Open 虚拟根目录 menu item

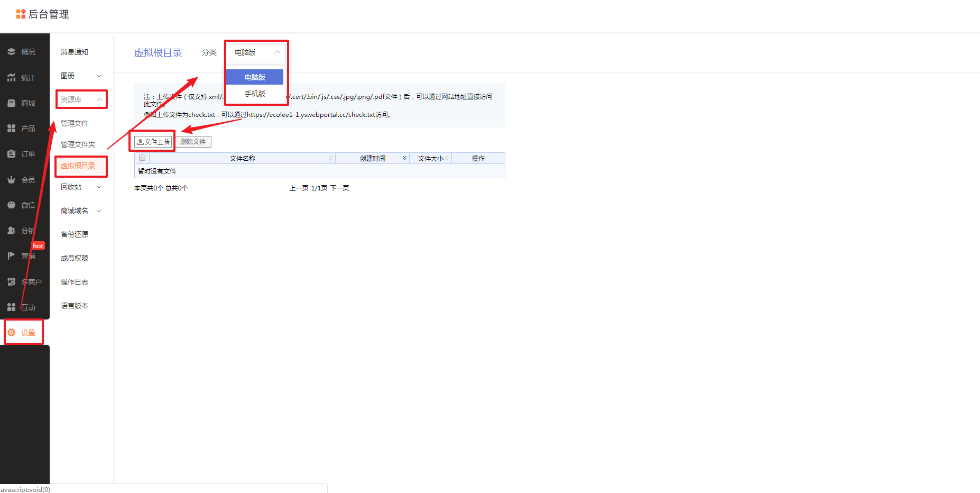click(x=78, y=166)
